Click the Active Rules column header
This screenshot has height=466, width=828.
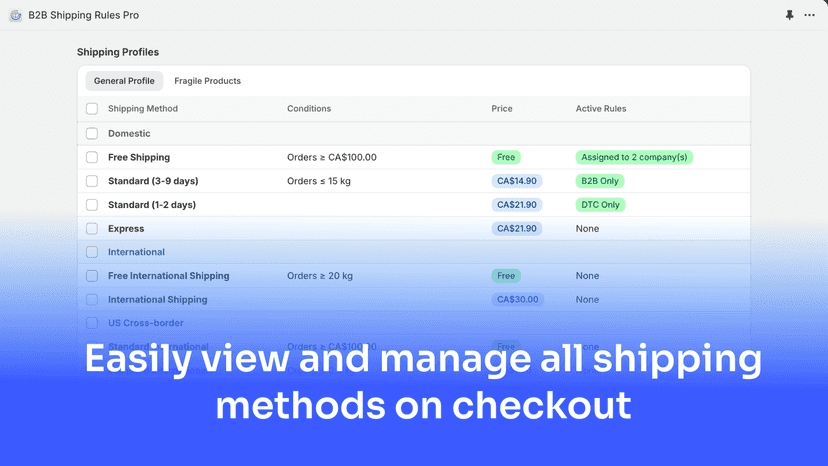pyautogui.click(x=601, y=109)
